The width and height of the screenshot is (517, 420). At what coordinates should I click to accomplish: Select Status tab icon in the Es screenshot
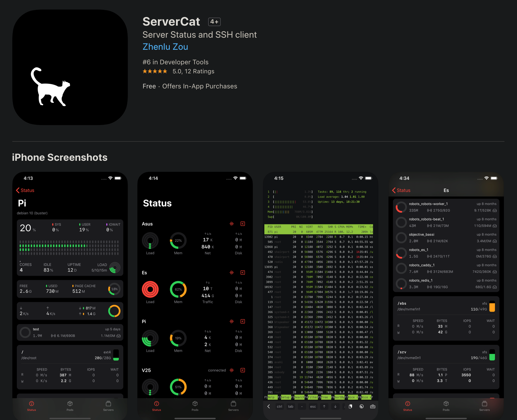pos(408,406)
